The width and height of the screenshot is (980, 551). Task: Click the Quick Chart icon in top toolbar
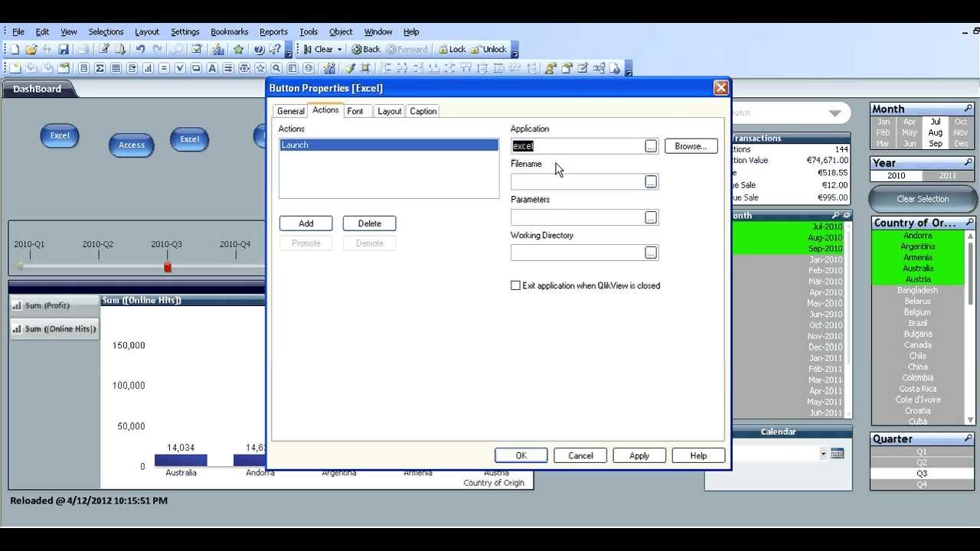[217, 49]
